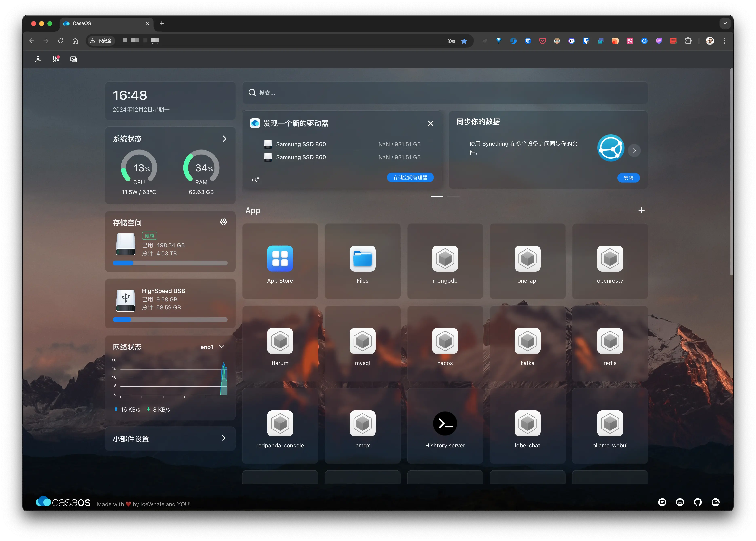Open system settings sliders icon
The width and height of the screenshot is (756, 541).
click(56, 59)
